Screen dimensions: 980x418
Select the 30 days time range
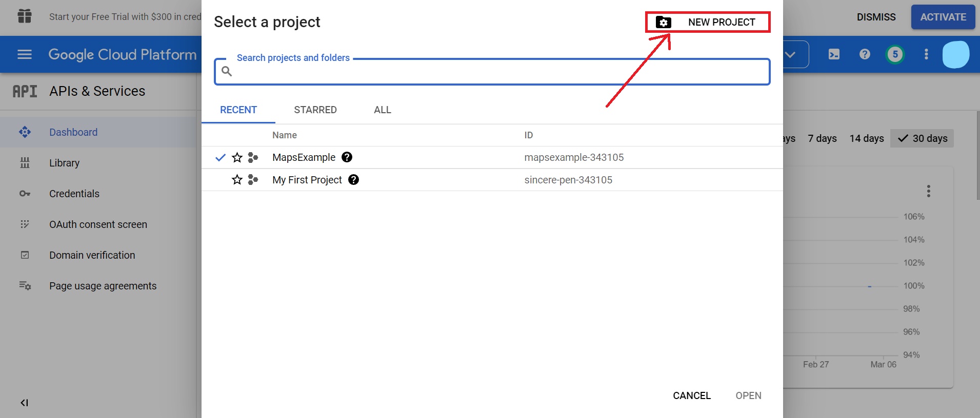tap(922, 138)
